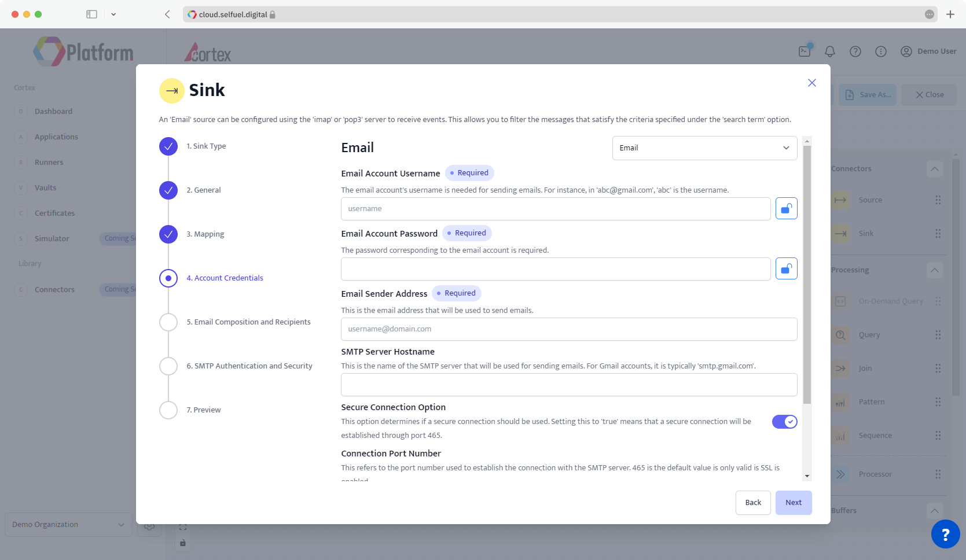The width and height of the screenshot is (966, 560).
Task: Go to completed step 3 Mapping
Action: coord(168,234)
